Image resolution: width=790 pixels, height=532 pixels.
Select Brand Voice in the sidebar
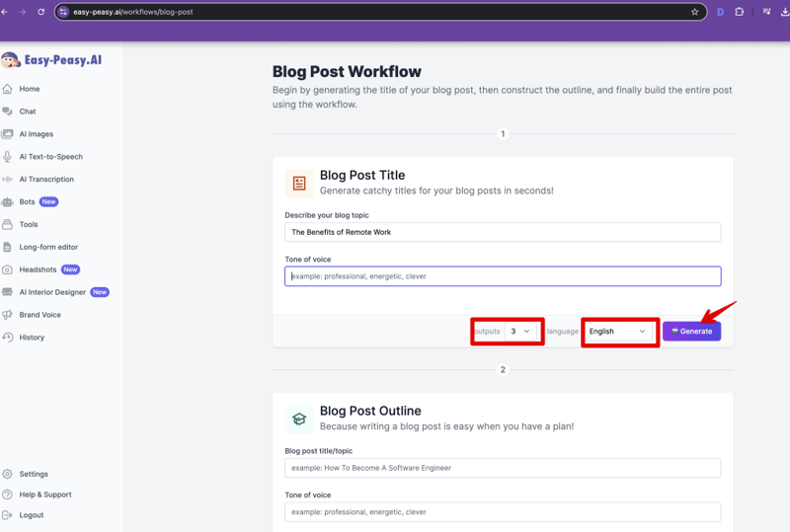(x=39, y=315)
